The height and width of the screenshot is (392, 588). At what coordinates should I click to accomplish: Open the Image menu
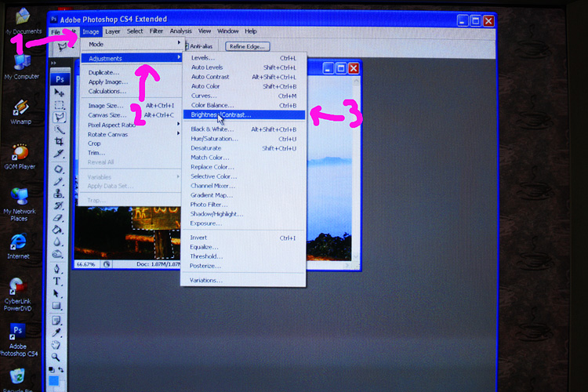tap(91, 32)
